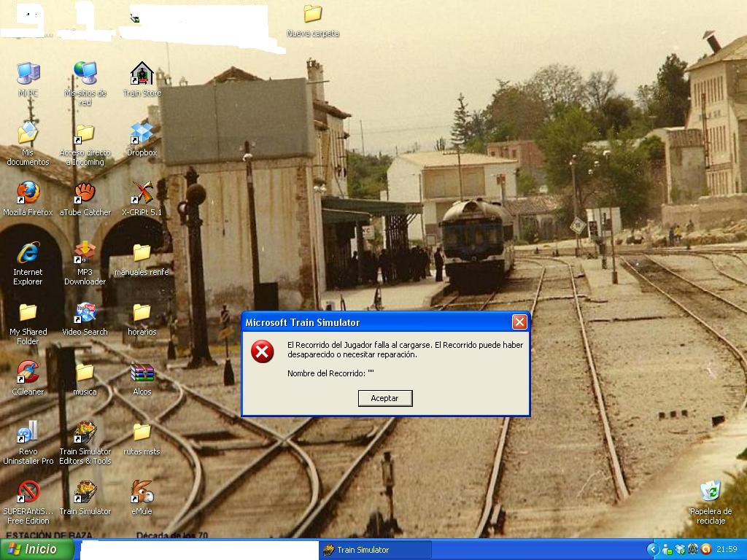Select the eMule desktop icon

[x=142, y=492]
